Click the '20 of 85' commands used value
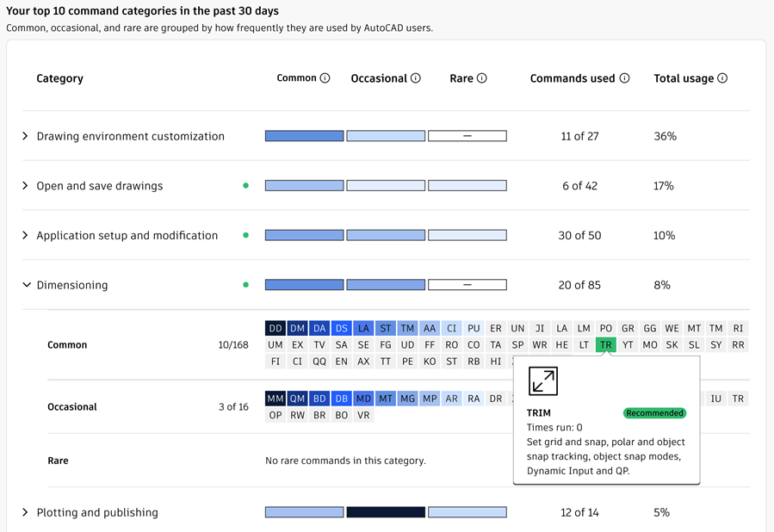The image size is (774, 532). 579,285
